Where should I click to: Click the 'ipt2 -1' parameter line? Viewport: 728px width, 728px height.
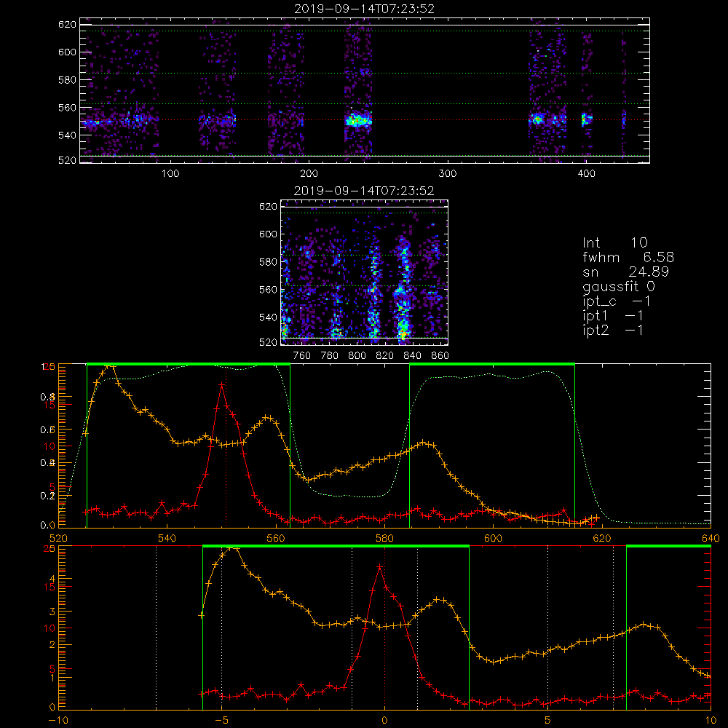(x=613, y=330)
